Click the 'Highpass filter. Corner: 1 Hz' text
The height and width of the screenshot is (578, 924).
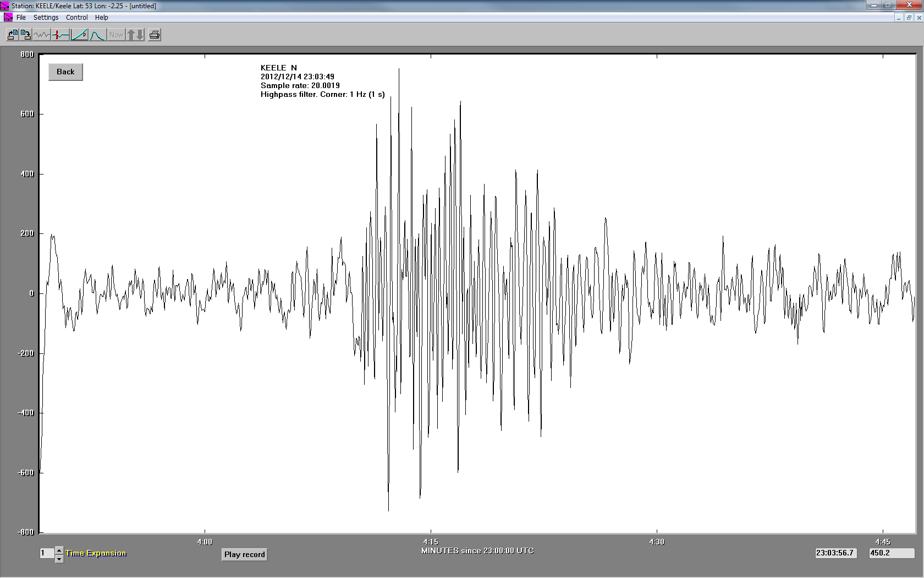coord(313,94)
